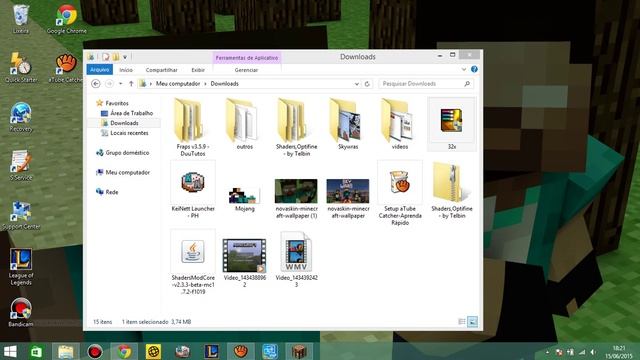Open the Skywras folder
The height and width of the screenshot is (360, 640).
coord(348,124)
